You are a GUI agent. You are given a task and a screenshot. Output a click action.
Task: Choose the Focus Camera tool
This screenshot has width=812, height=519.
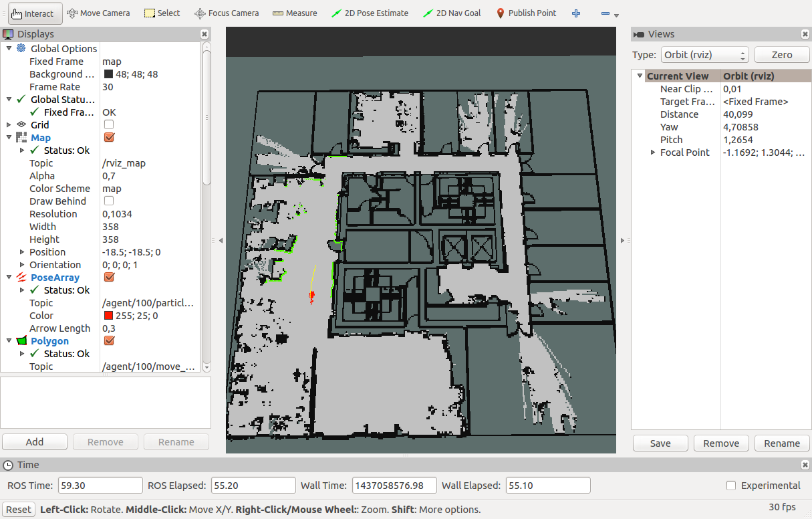227,13
